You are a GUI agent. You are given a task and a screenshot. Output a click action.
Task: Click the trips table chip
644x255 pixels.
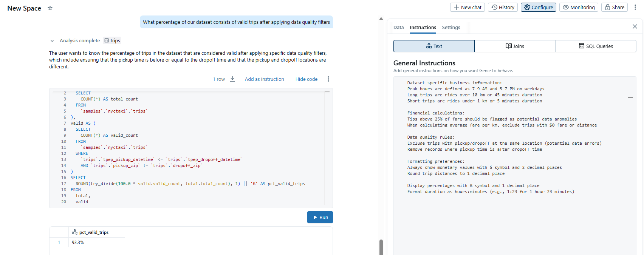[112, 40]
